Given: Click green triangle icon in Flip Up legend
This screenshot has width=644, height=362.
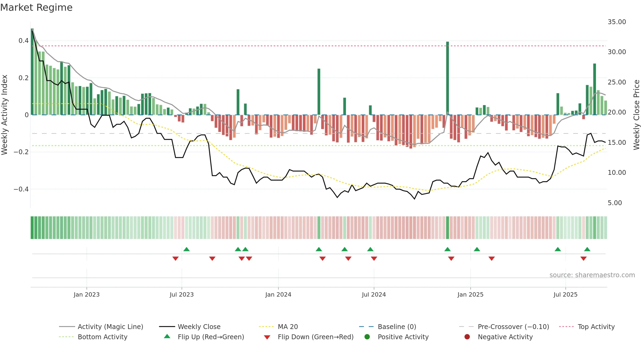Looking at the screenshot, I should coord(167,336).
